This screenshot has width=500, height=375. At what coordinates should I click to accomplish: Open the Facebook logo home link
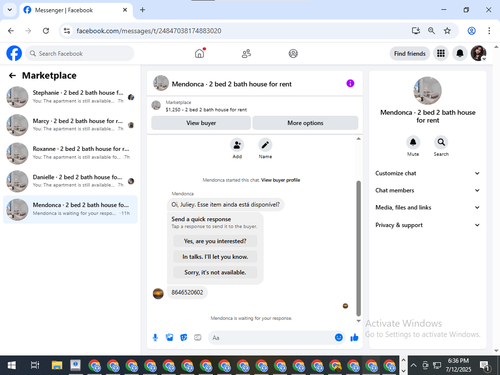coord(14,53)
